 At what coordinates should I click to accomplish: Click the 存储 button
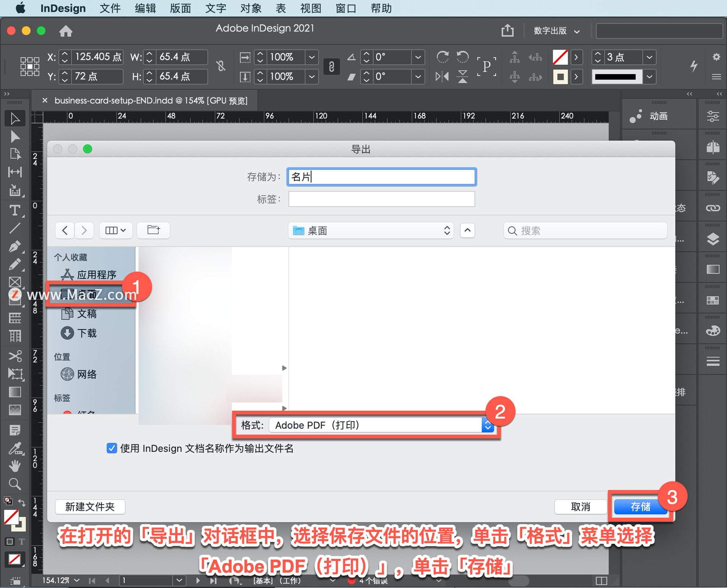pos(640,507)
